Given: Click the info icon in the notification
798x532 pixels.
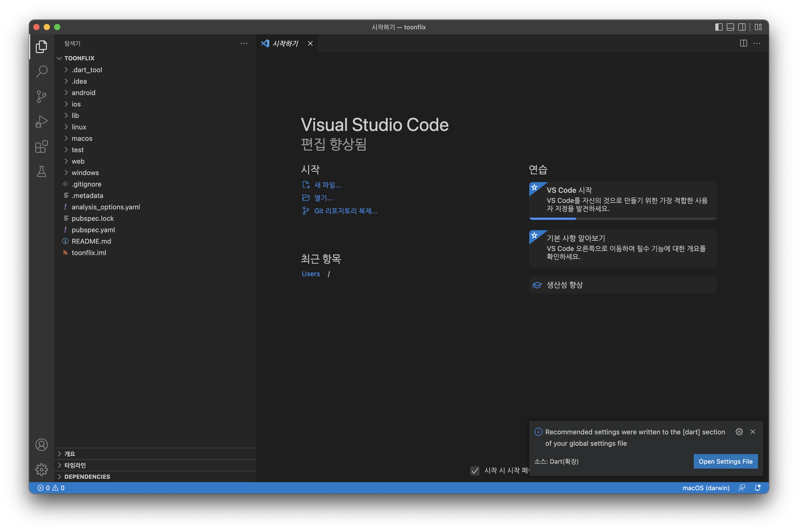Looking at the screenshot, I should 538,432.
